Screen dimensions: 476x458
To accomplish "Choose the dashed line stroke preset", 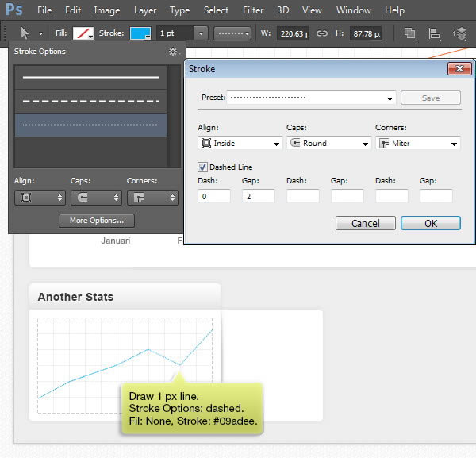I will pyautogui.click(x=90, y=101).
